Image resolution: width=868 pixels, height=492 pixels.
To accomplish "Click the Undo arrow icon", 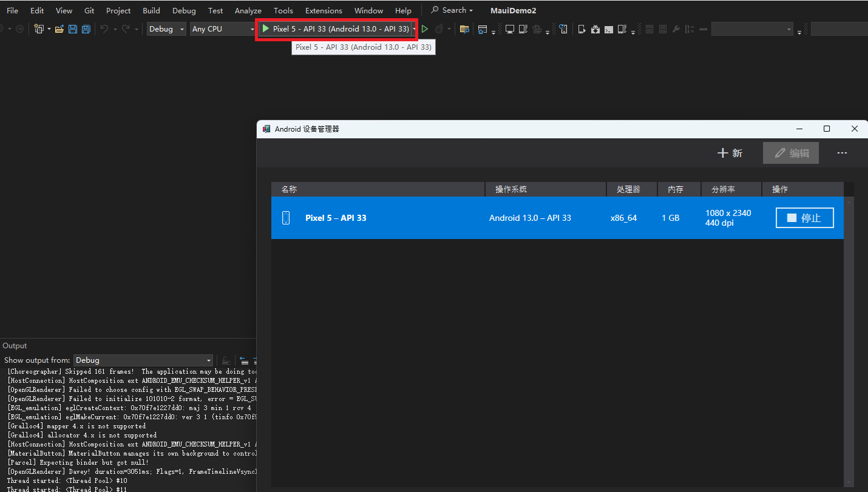I will coord(104,29).
